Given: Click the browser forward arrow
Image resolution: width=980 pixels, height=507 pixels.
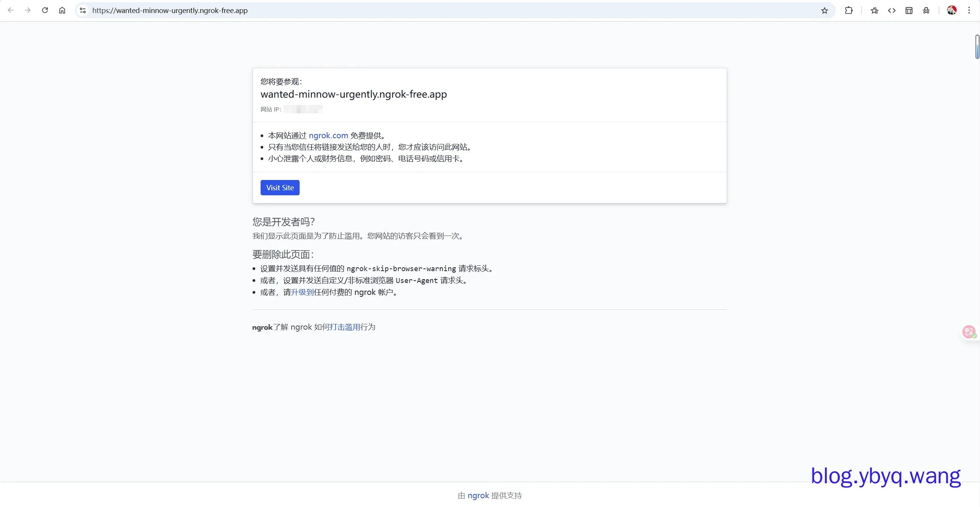Looking at the screenshot, I should [28, 10].
